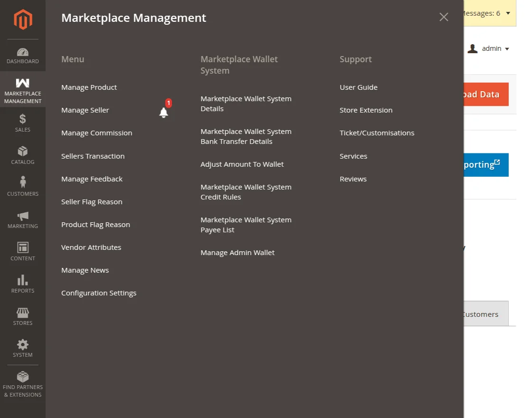Click the Magento logo in the top corner
Image resolution: width=532 pixels, height=418 pixels.
coord(22,19)
